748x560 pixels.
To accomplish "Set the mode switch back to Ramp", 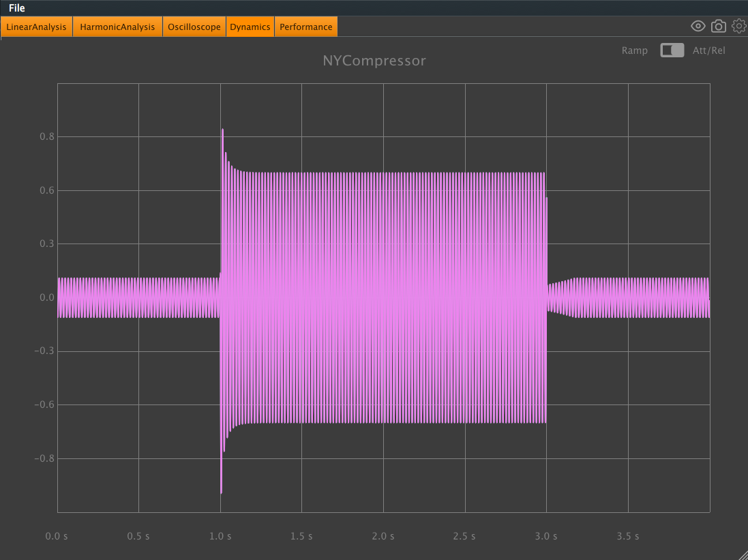I will coord(666,50).
